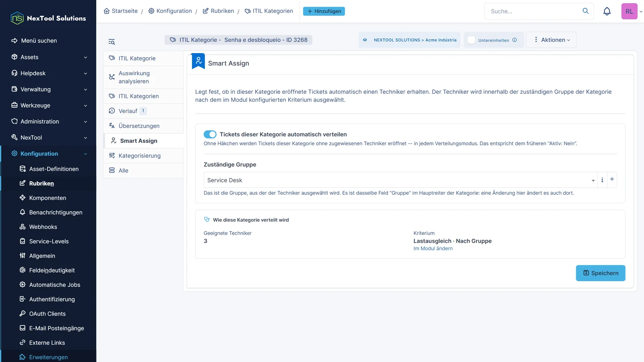Click the Startseite home icon
Screen dimensions: 644x362
tap(107, 11)
